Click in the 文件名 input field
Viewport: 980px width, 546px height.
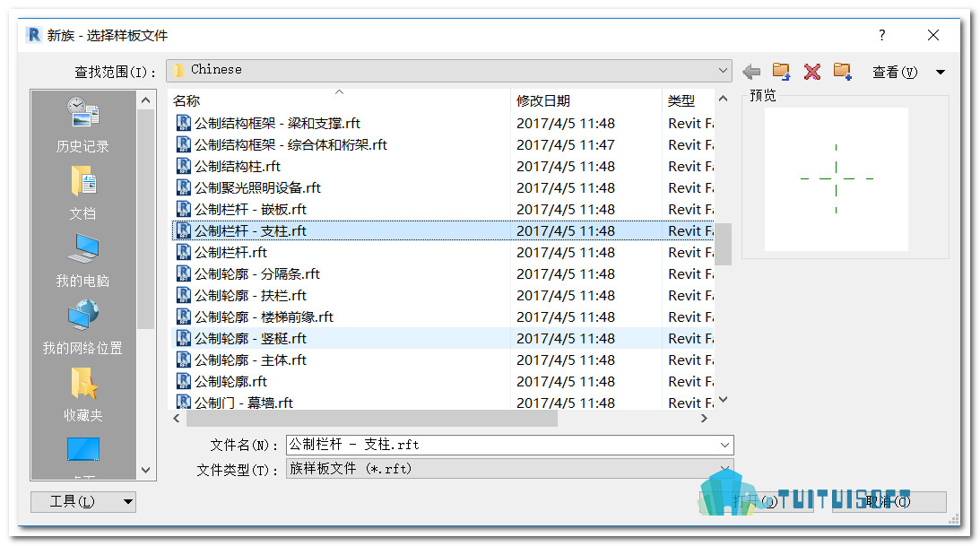502,445
